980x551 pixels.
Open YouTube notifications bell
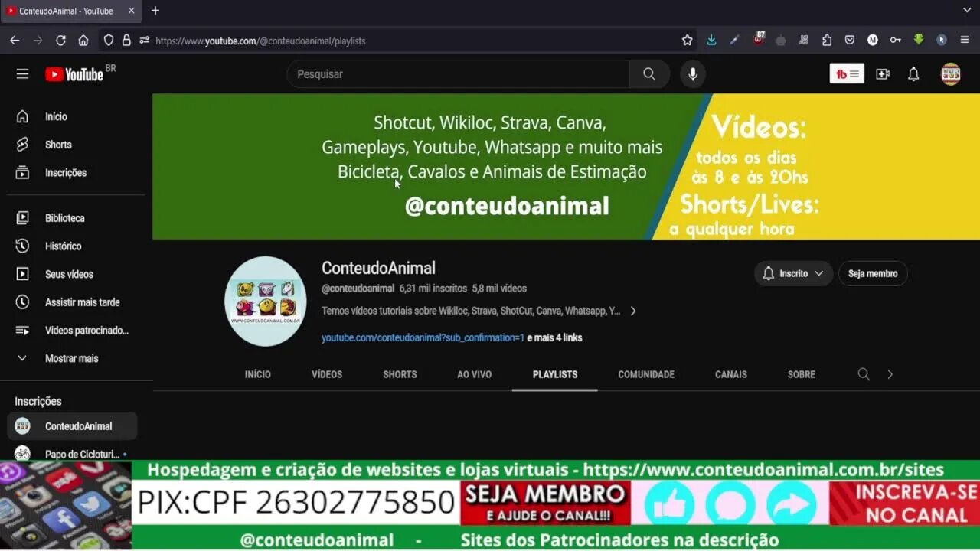click(913, 74)
